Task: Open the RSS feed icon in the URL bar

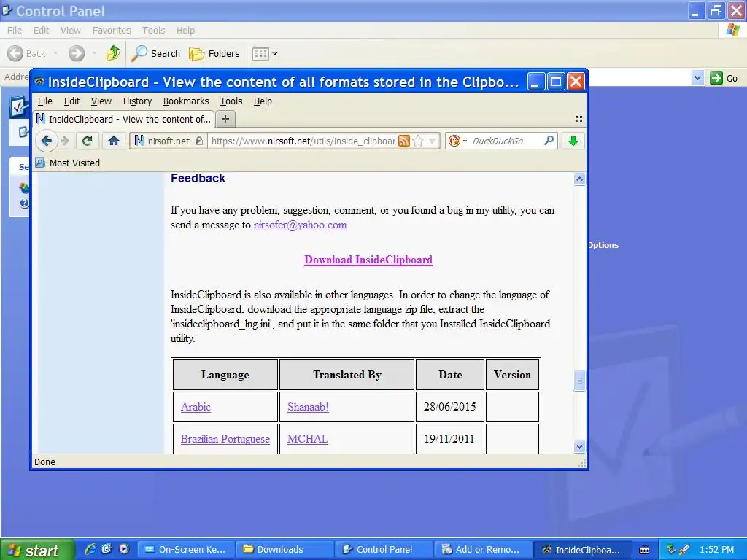Action: [x=404, y=141]
